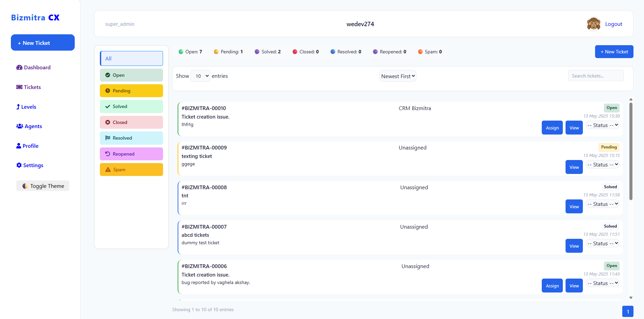The image size is (644, 319).
Task: Click the monkey avatar image
Action: pyautogui.click(x=593, y=24)
